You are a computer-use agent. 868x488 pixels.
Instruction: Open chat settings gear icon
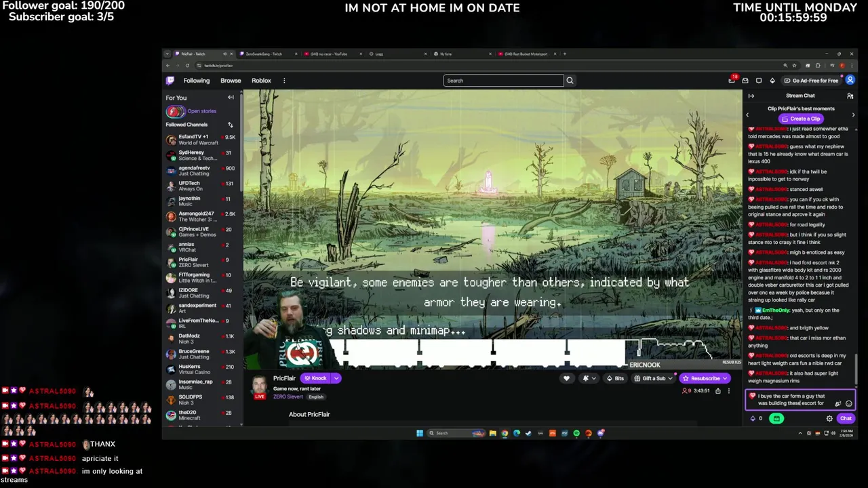pos(829,419)
